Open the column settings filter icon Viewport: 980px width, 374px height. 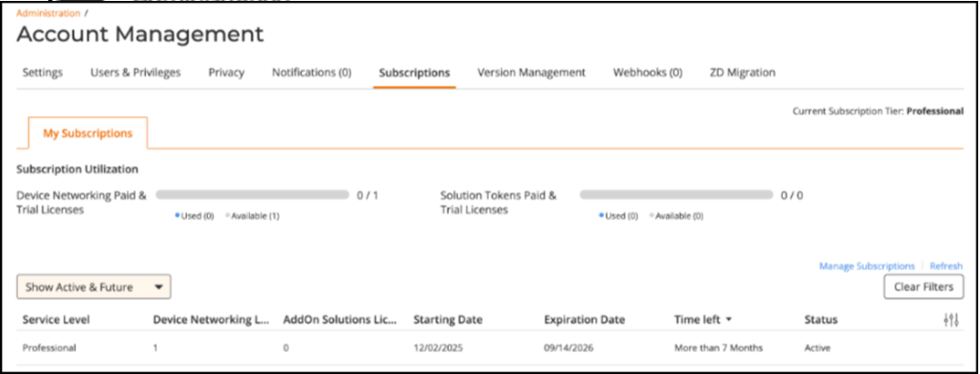point(951,320)
